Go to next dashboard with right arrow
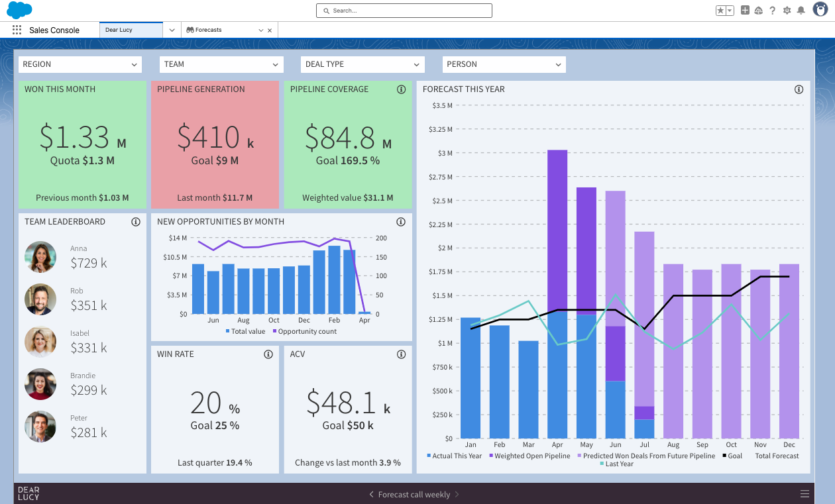The height and width of the screenshot is (504, 835). tap(457, 494)
